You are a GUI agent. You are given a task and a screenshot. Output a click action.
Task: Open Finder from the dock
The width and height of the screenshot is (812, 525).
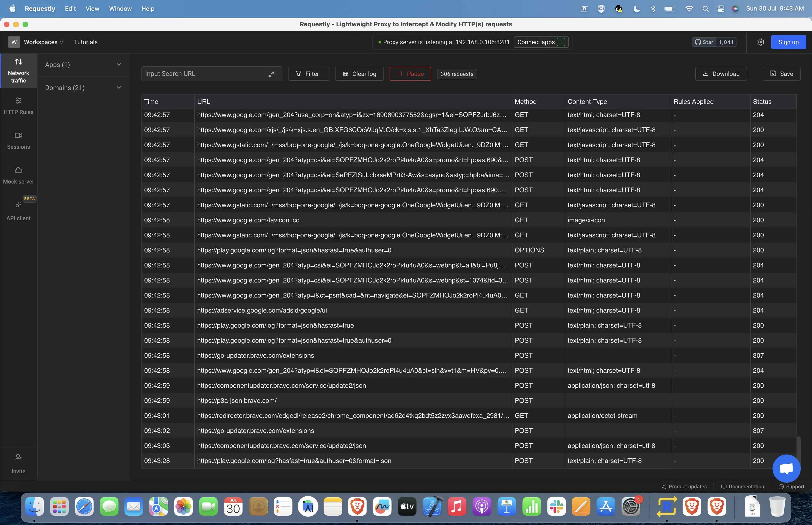(x=34, y=507)
